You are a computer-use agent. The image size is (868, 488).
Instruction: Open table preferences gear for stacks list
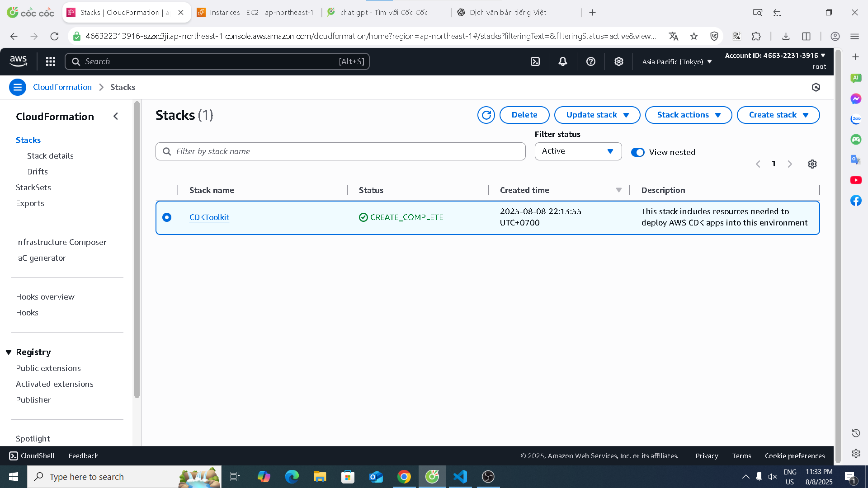coord(812,164)
